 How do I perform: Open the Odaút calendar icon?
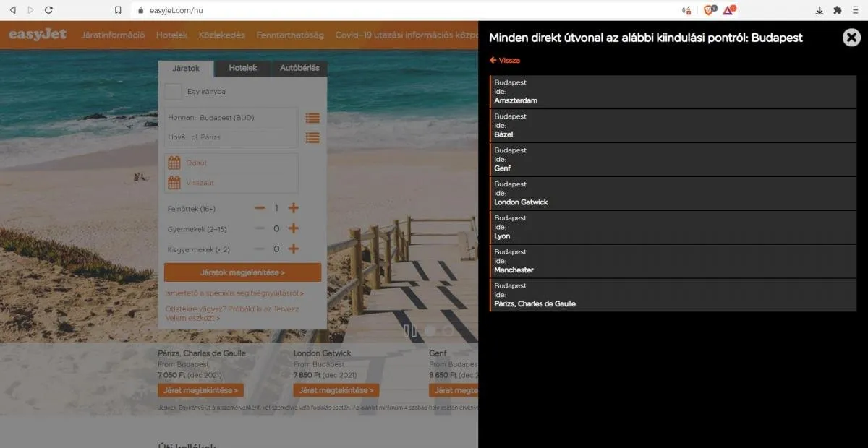pyautogui.click(x=174, y=163)
